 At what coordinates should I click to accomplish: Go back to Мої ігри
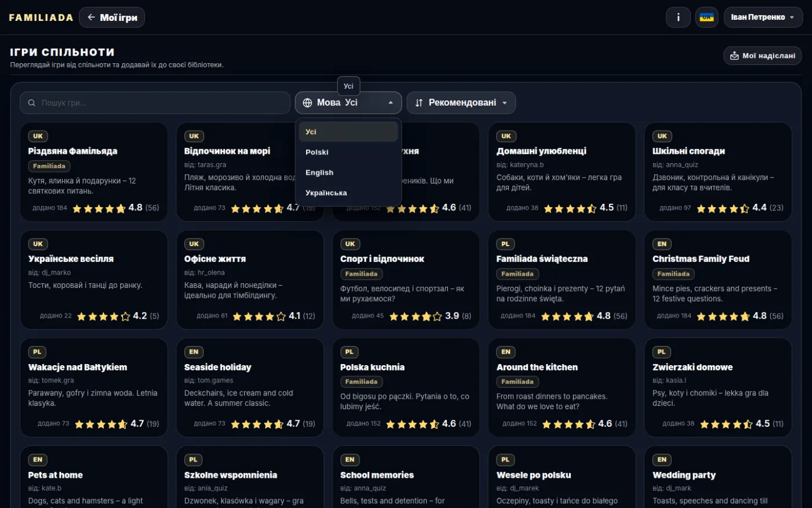pos(112,17)
